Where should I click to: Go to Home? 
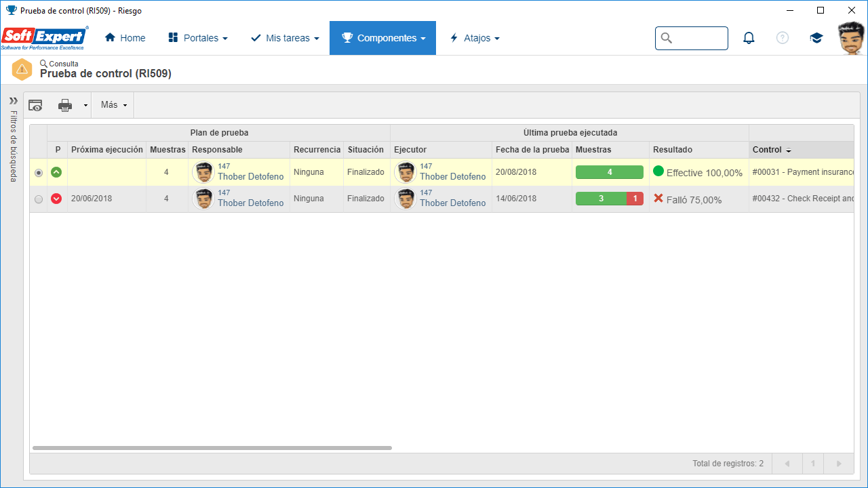(125, 38)
